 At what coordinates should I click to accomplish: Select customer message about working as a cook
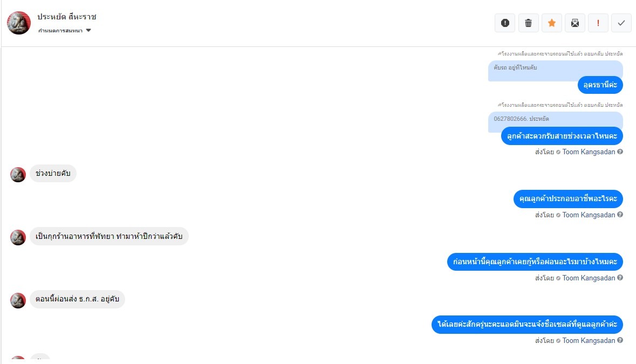tap(109, 236)
